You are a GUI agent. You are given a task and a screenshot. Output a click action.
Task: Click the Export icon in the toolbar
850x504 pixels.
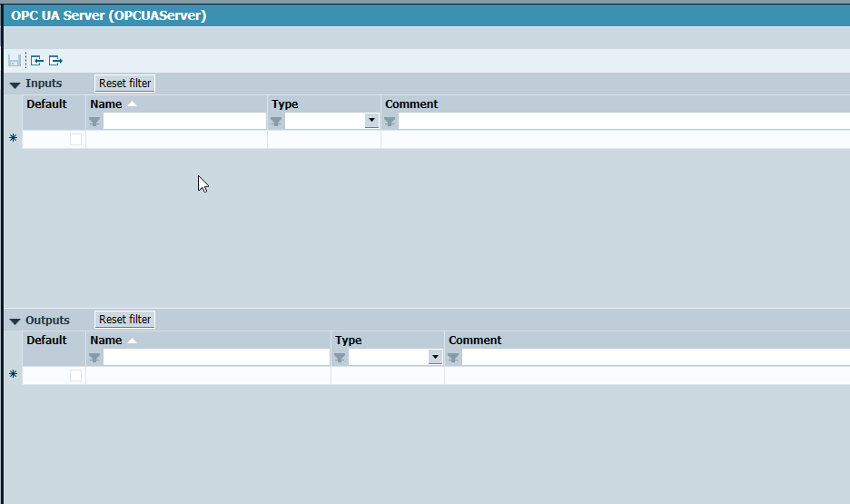tap(55, 61)
